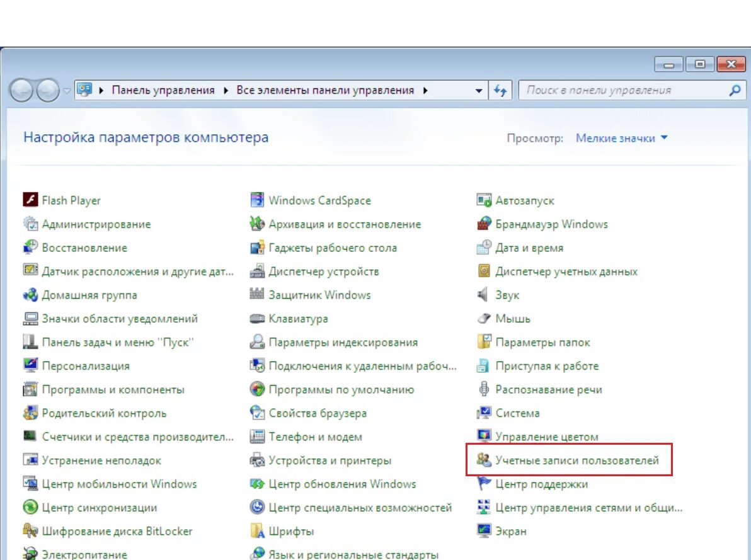Open Центр управления сетями и общим доступом
Viewport: 751px width, 560px height.
point(588,507)
